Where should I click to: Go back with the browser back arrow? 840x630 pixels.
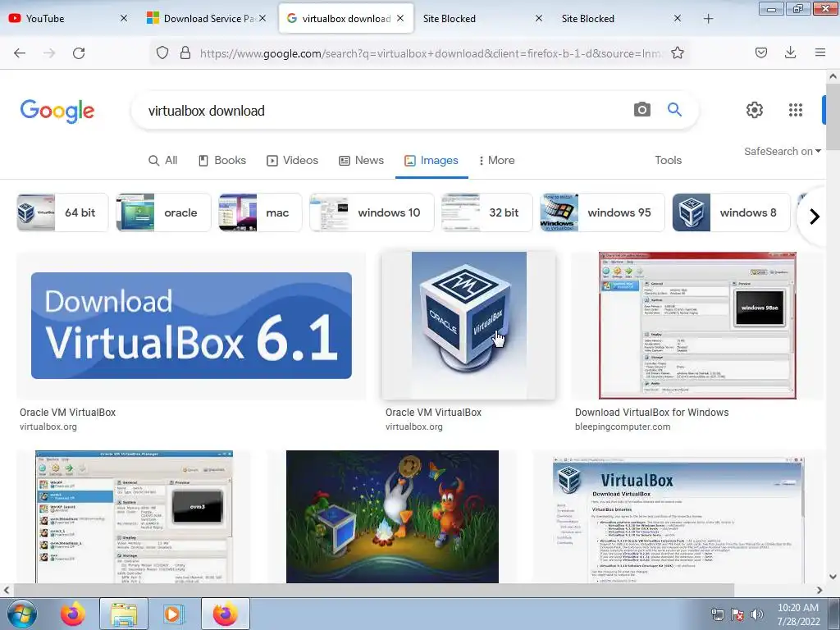(20, 53)
